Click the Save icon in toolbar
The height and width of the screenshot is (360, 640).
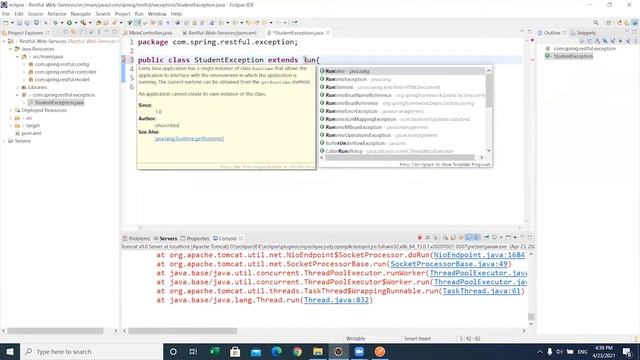(19, 23)
